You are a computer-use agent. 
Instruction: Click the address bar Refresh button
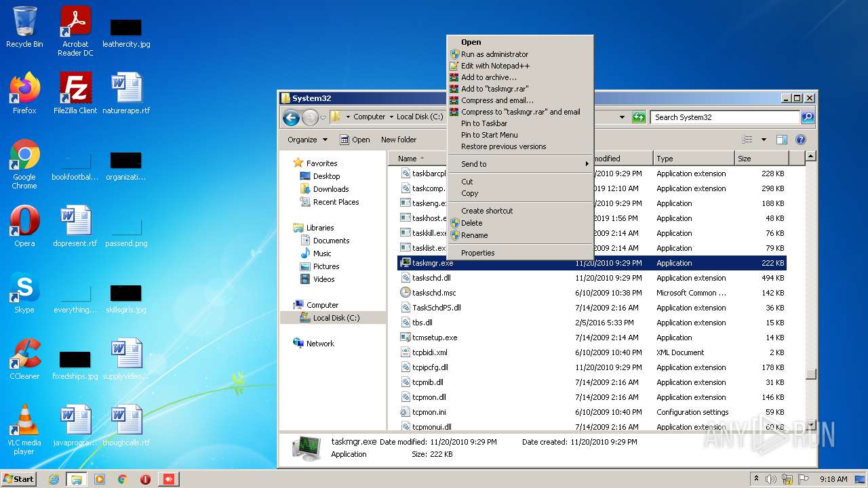[638, 117]
